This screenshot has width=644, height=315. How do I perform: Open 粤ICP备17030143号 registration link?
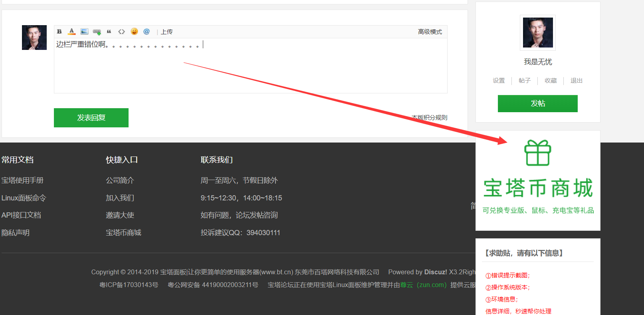pyautogui.click(x=129, y=285)
